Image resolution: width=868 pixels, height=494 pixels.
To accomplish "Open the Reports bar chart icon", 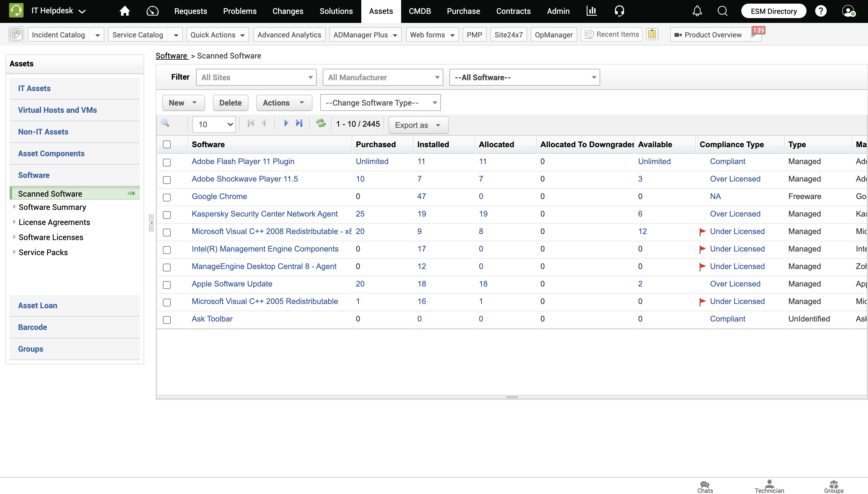I will click(x=591, y=11).
